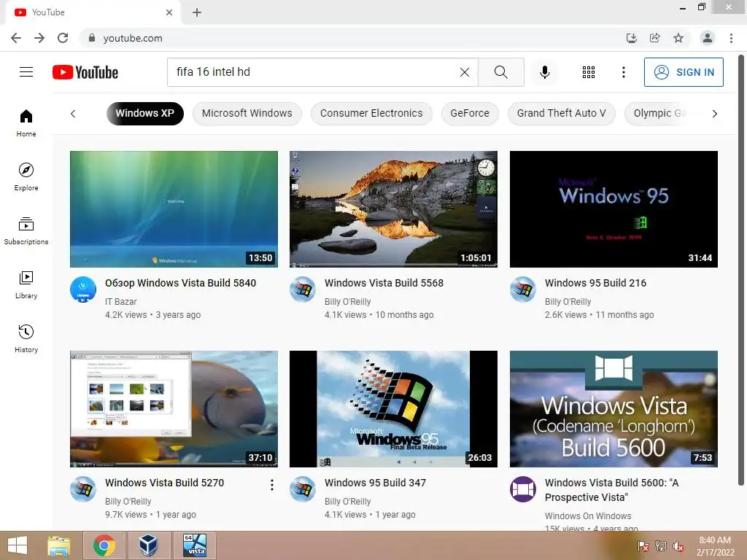
Task: Play the Windows Vista Build 5270 thumbnail
Action: tap(174, 409)
